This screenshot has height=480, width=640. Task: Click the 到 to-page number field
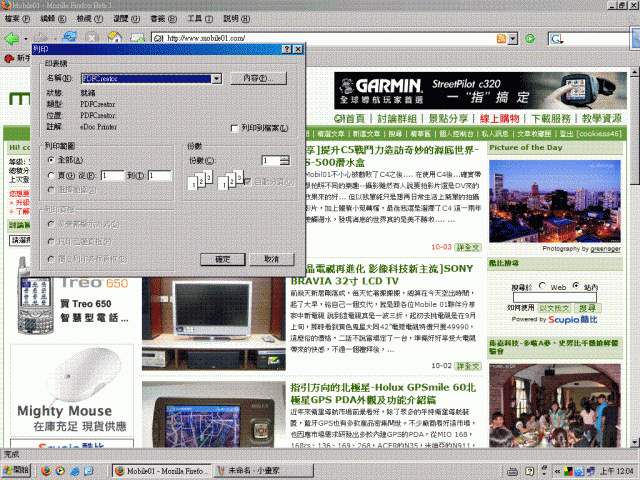[x=159, y=176]
